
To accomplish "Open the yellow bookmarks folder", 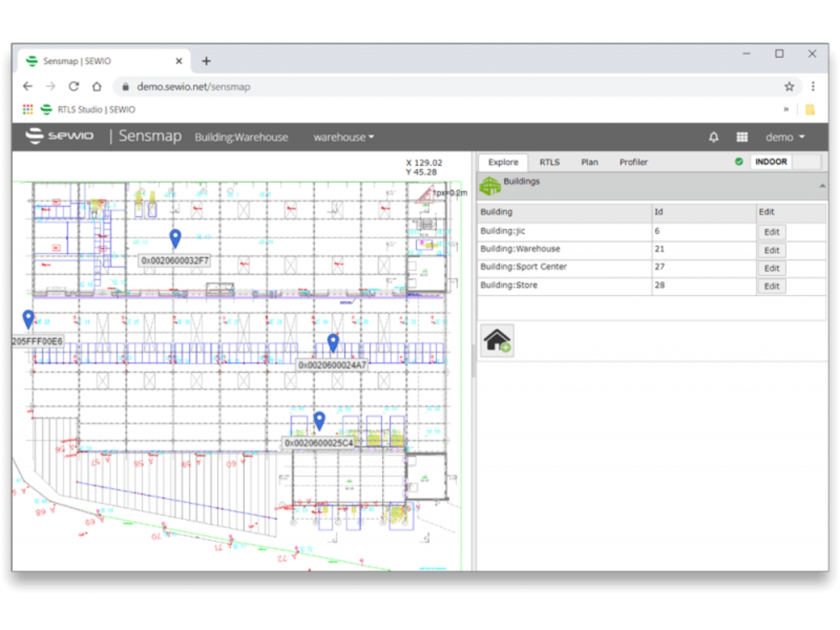I will (810, 109).
